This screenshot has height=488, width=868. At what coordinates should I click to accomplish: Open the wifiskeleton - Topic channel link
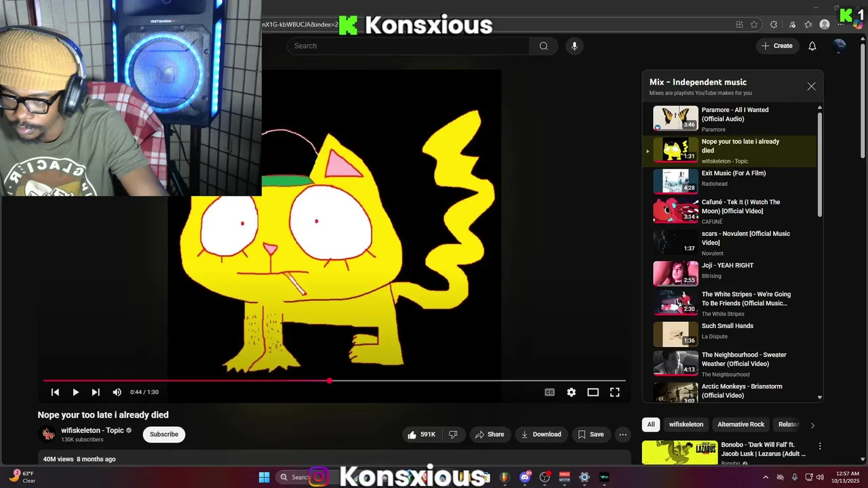point(92,430)
